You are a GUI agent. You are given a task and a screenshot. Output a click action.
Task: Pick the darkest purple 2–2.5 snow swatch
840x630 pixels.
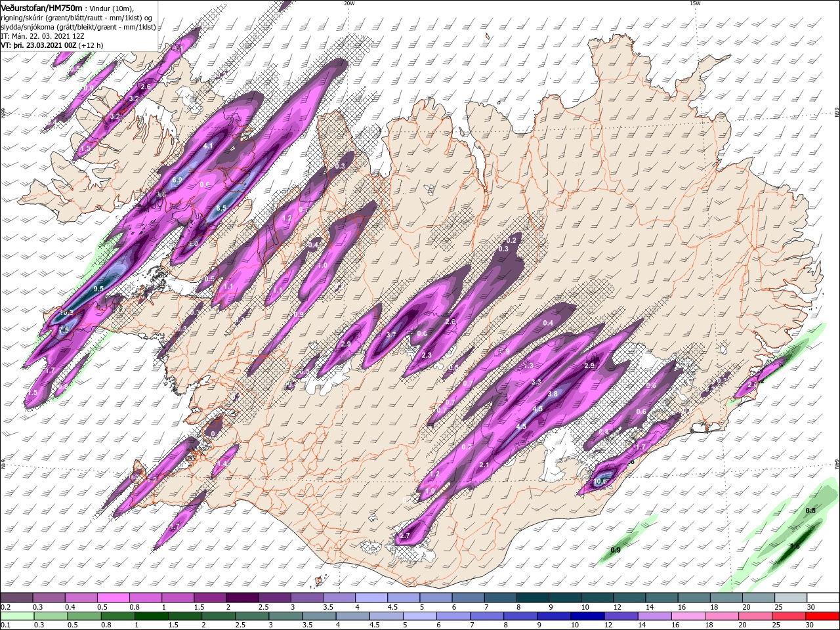click(x=241, y=598)
